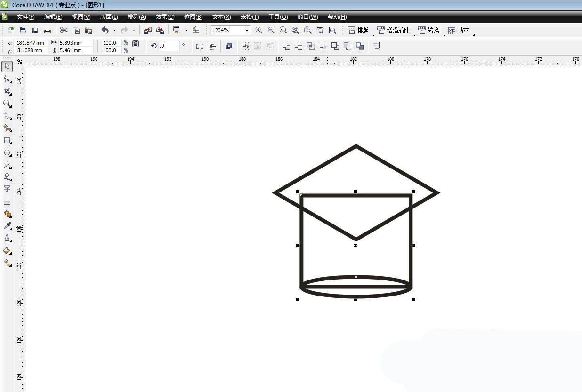Click the Zoom In magnifier icon
Image resolution: width=582 pixels, height=392 pixels.
259,30
